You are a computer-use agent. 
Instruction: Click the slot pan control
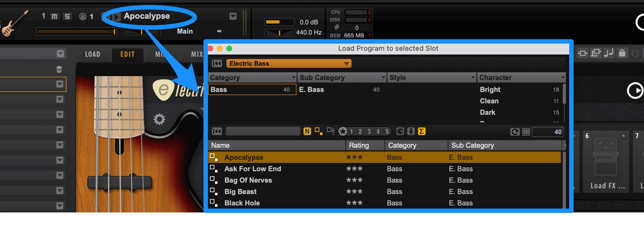[x=142, y=32]
